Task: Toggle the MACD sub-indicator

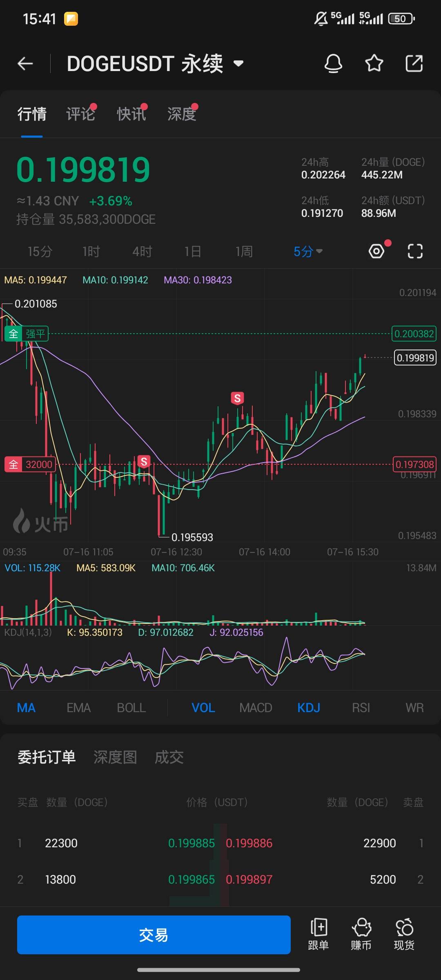Action: pos(256,708)
